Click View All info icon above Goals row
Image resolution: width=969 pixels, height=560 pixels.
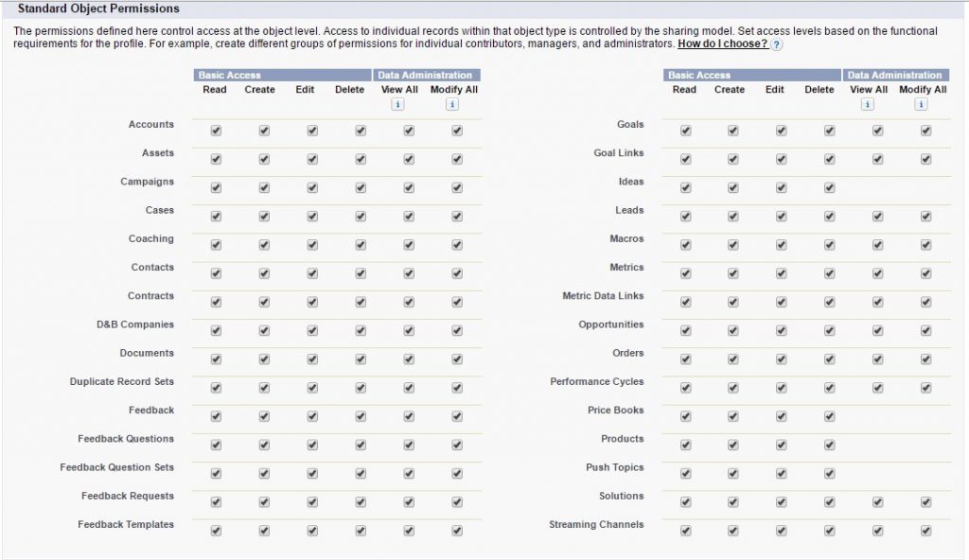click(867, 105)
